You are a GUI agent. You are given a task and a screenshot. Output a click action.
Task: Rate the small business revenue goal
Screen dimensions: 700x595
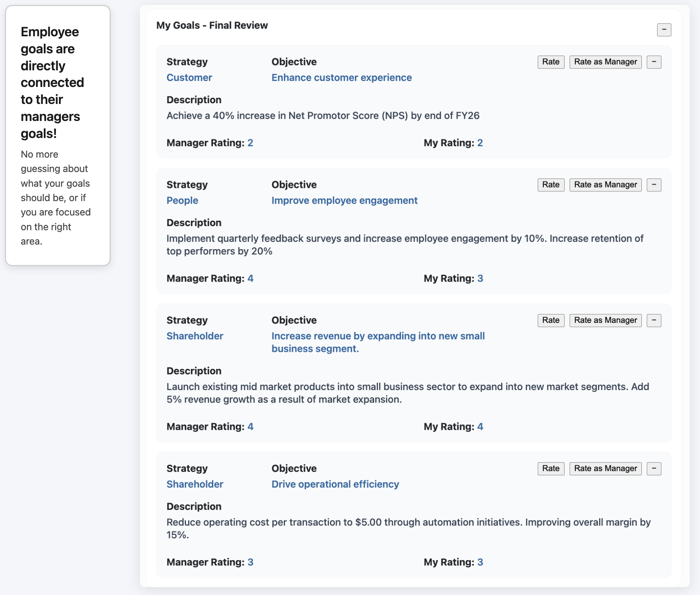[x=551, y=321]
